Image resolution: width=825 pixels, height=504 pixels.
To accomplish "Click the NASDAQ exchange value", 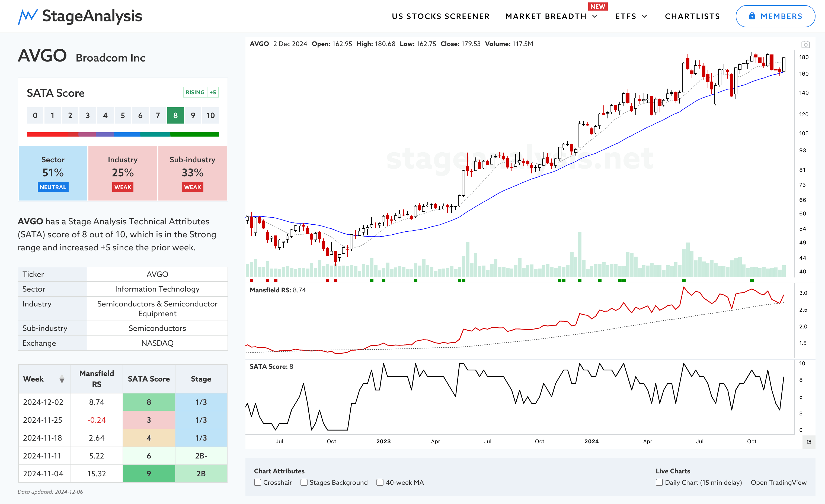I will [x=157, y=343].
